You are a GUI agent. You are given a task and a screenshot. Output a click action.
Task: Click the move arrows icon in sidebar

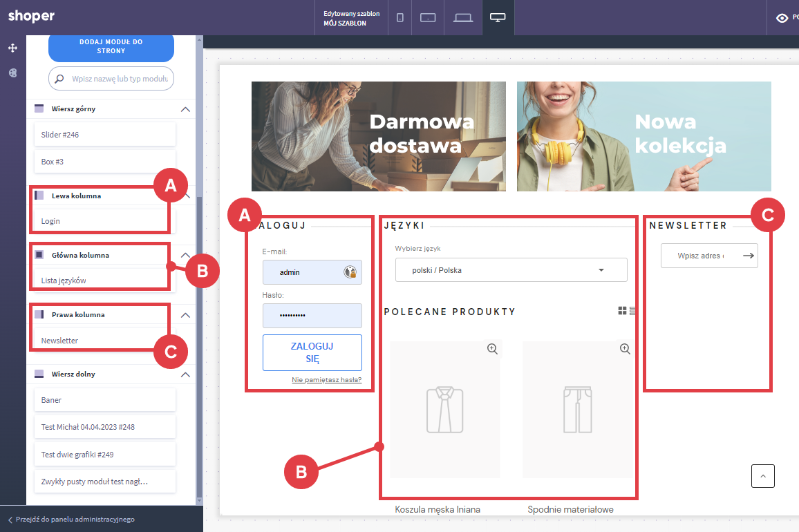coord(12,48)
